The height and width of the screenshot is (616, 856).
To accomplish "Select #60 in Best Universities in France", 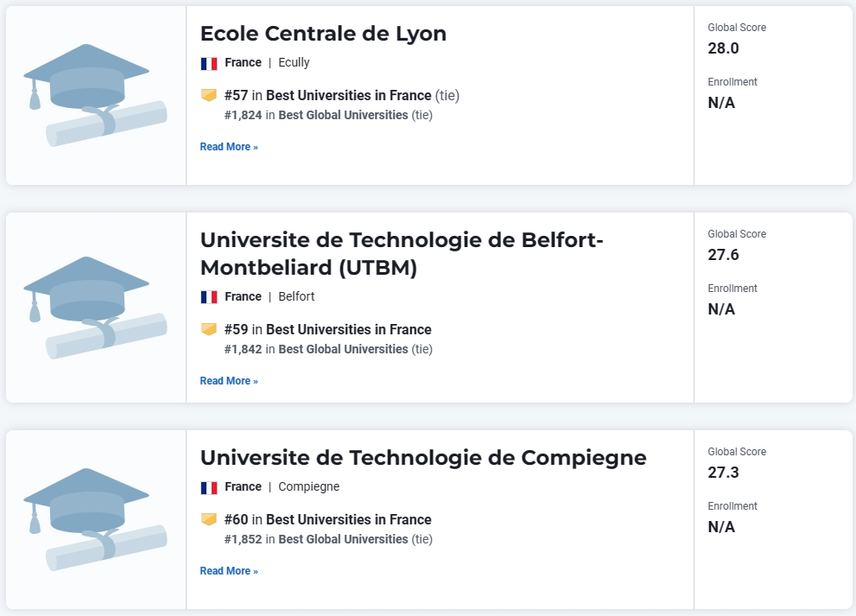I will click(327, 519).
